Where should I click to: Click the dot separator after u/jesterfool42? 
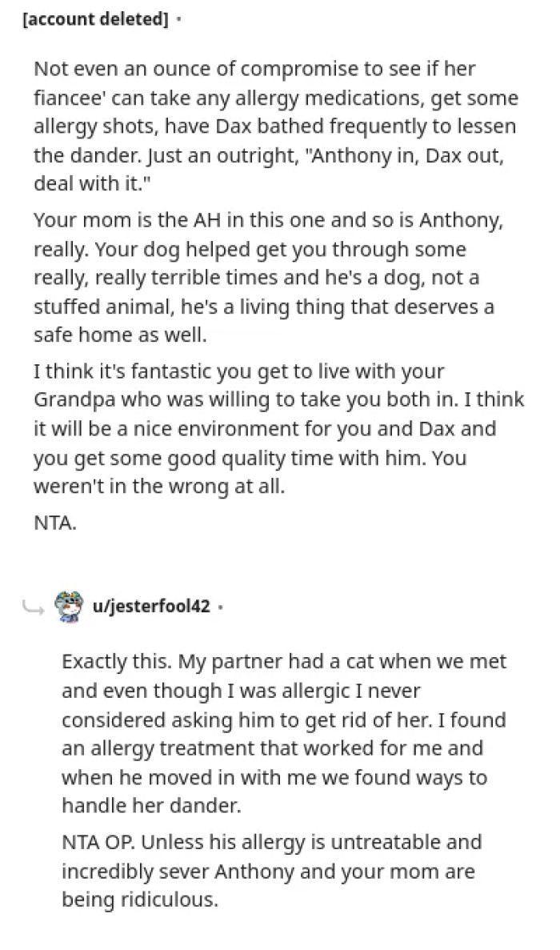point(221,607)
